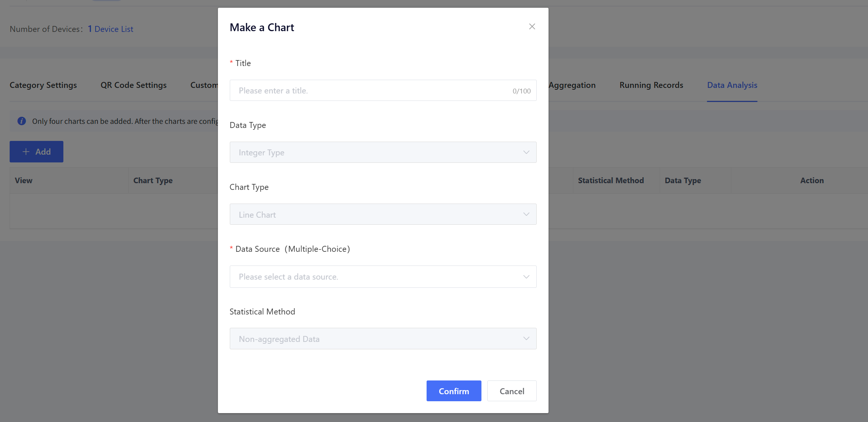Close the Make a Chart dialog
Viewport: 868px width, 422px height.
532,27
